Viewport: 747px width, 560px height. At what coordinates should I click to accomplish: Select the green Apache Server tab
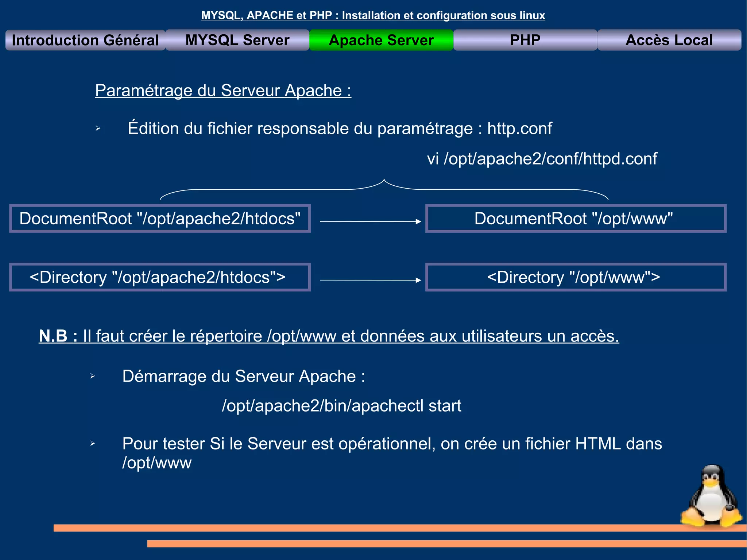click(381, 40)
